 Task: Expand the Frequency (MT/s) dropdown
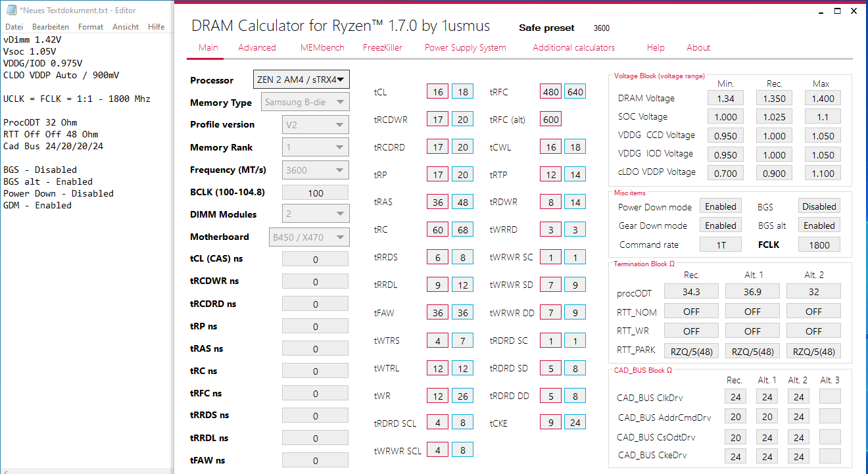click(x=316, y=170)
